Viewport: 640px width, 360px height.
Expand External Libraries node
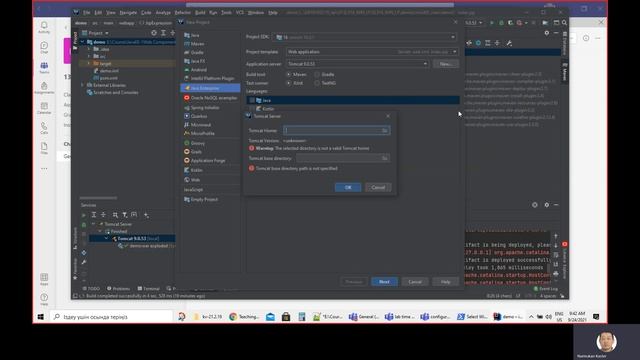pyautogui.click(x=83, y=85)
